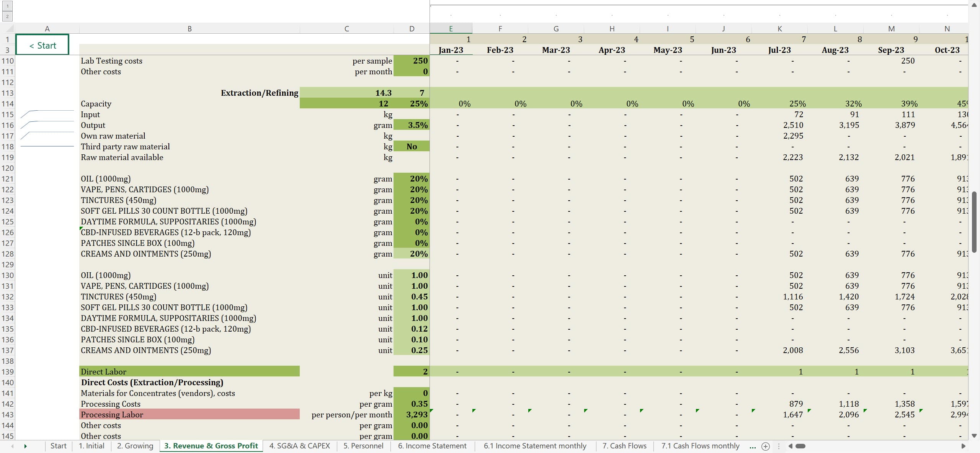
Task: Click horizontal scrollbar right arrow
Action: [964, 446]
